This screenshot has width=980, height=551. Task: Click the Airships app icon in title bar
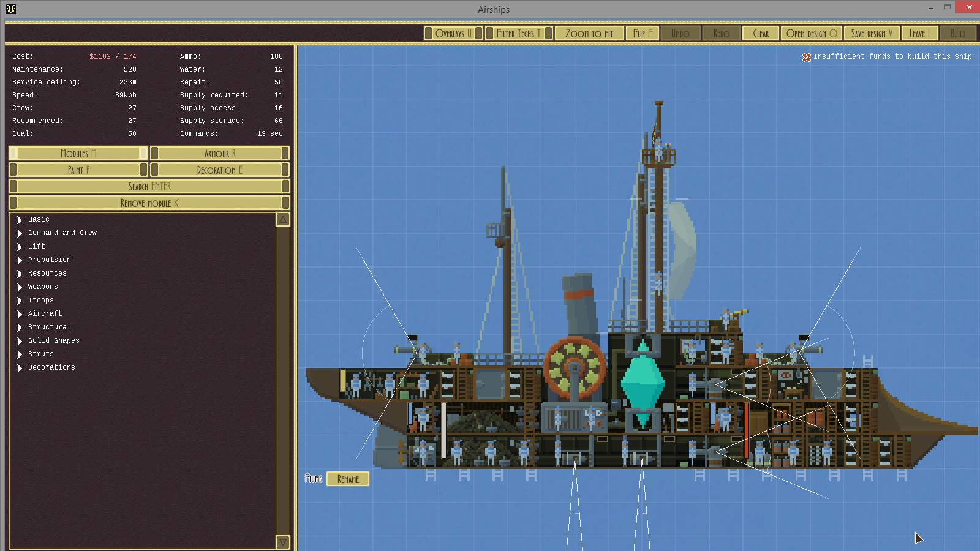coord(11,9)
